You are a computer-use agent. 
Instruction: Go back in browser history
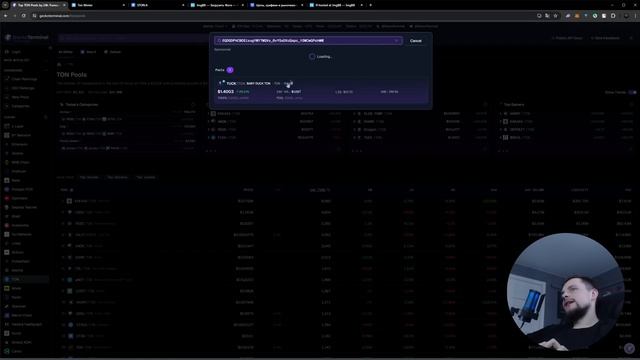(6, 16)
